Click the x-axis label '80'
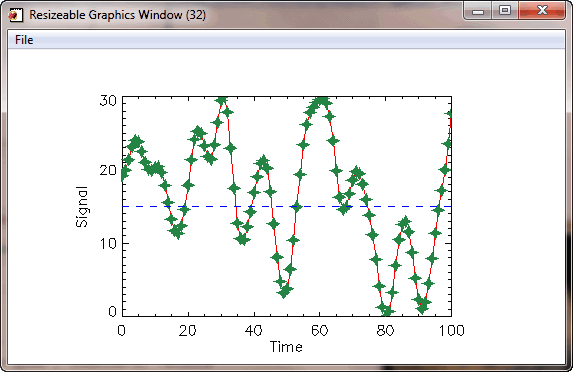Image resolution: width=573 pixels, height=372 pixels. tap(385, 330)
